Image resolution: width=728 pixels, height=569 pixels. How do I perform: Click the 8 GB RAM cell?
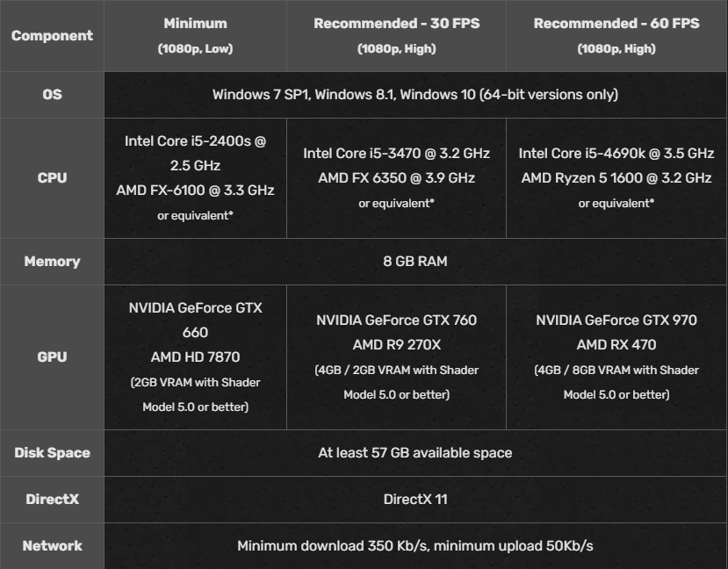tap(415, 261)
